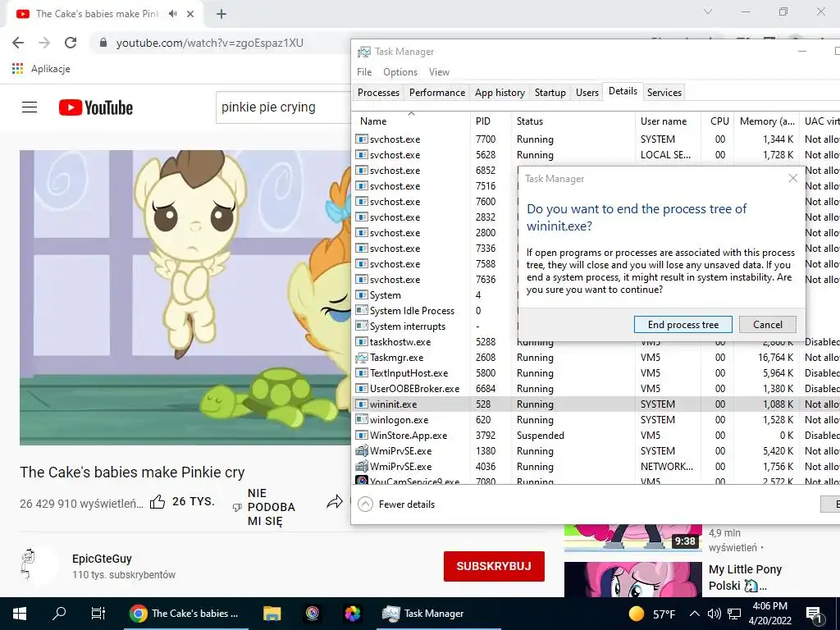Click the address bar URL
This screenshot has height=630, width=840.
pyautogui.click(x=210, y=43)
